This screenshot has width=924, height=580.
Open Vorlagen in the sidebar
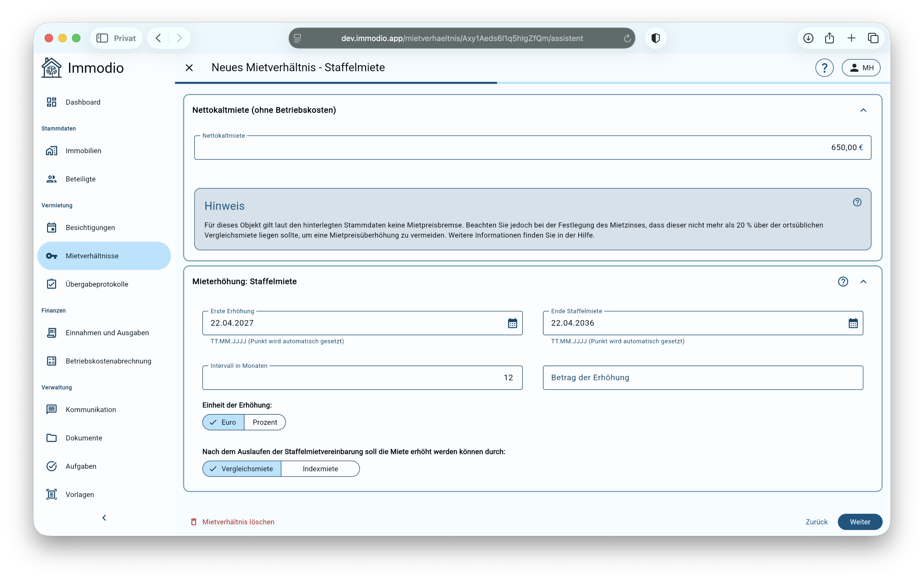(104, 495)
